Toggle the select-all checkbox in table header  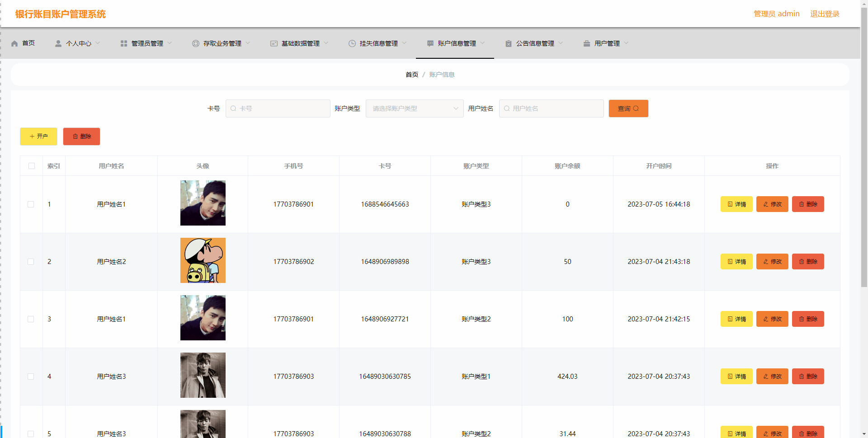click(x=32, y=166)
